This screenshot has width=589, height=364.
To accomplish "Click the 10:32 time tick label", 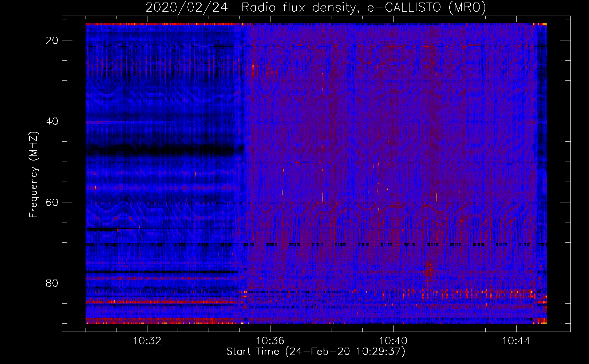I will pyautogui.click(x=147, y=341).
